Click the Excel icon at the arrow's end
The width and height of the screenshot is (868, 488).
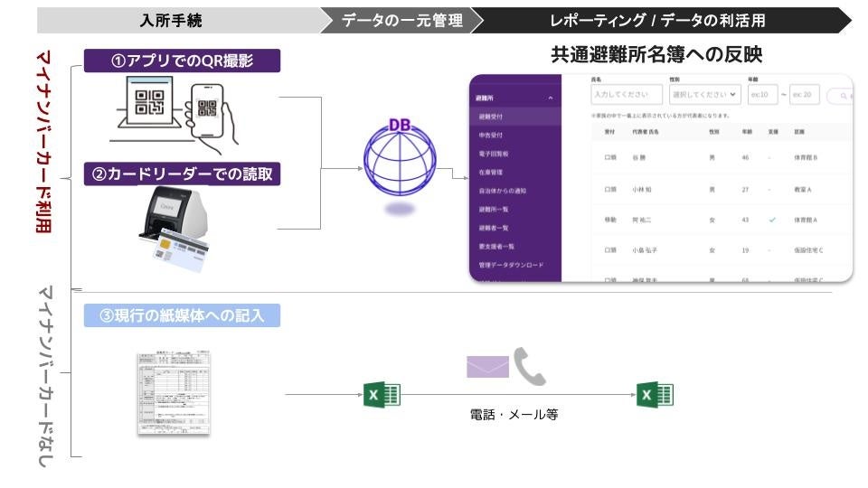655,395
